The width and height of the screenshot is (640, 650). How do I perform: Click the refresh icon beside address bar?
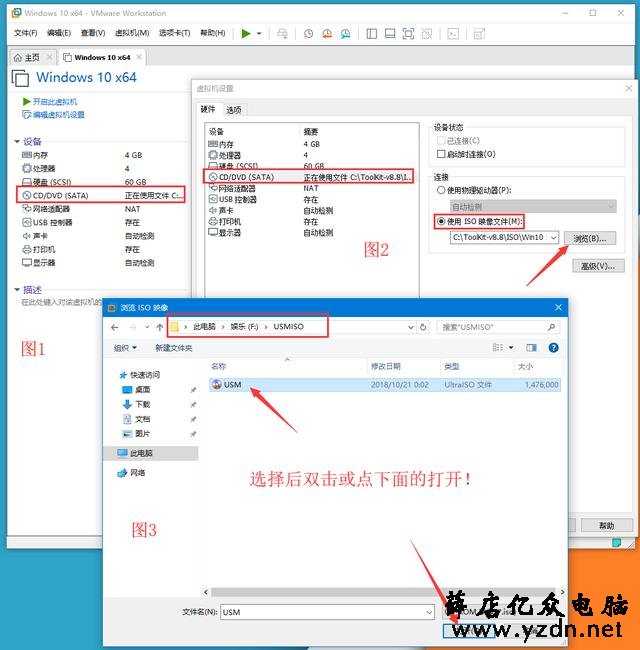423,327
